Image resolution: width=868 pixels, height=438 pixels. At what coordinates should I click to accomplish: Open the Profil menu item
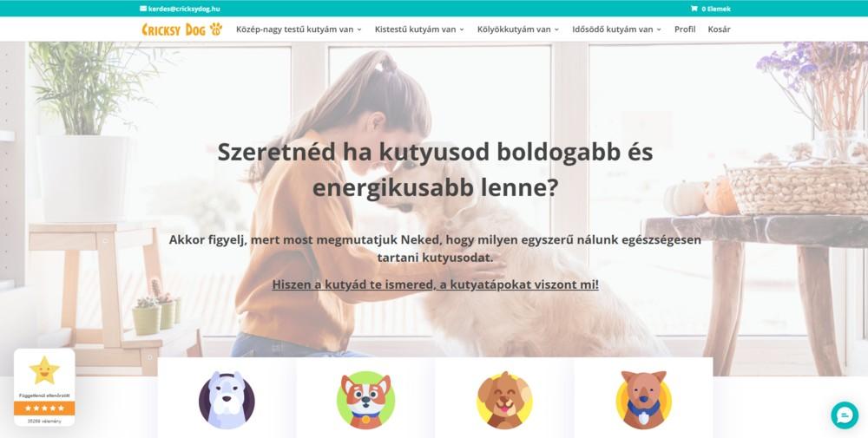pyautogui.click(x=685, y=29)
